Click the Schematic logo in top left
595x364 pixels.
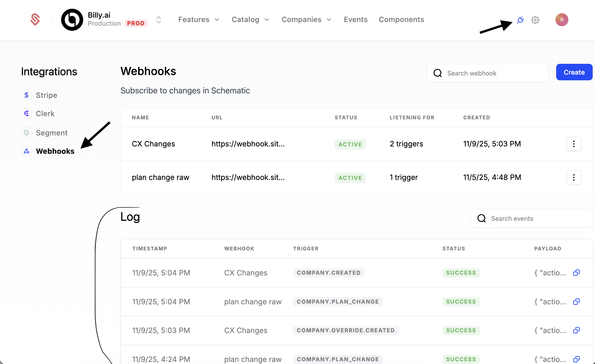coord(35,20)
